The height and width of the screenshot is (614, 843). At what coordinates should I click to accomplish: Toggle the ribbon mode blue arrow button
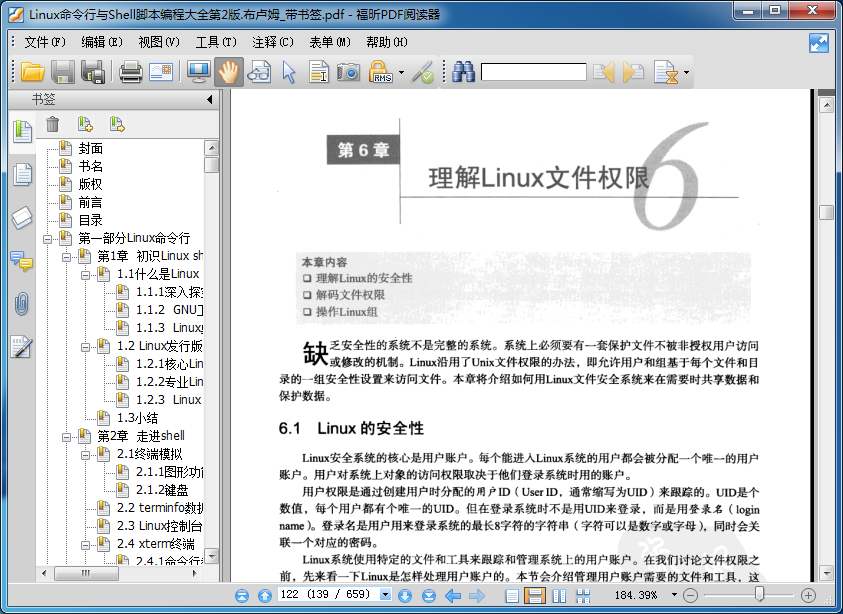click(x=819, y=43)
